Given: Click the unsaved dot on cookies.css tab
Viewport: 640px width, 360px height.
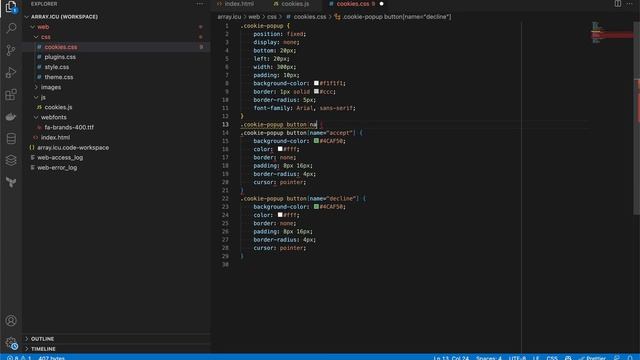Looking at the screenshot, I should (382, 4).
